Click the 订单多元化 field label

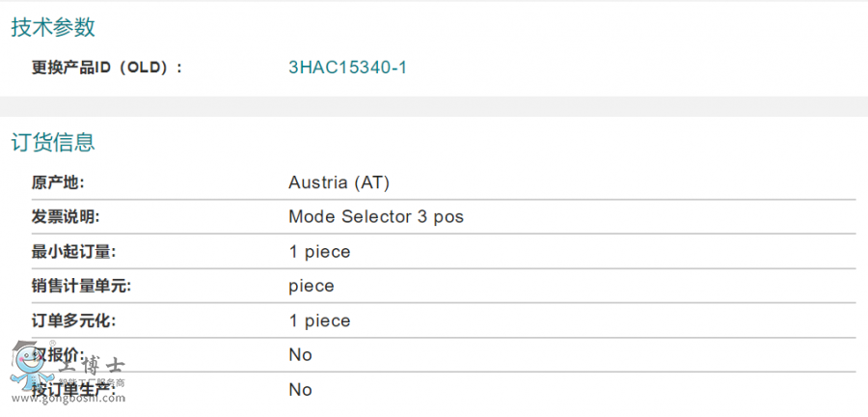[72, 320]
